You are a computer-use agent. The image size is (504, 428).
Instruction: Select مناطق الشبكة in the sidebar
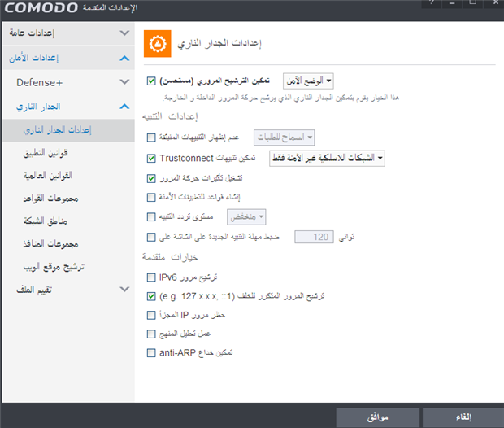pos(45,221)
